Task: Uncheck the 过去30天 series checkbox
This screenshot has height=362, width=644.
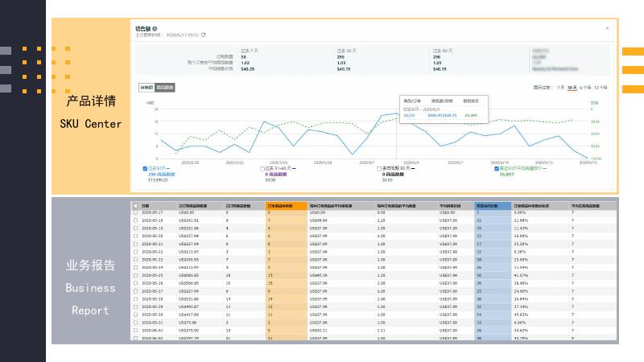Action: (x=145, y=169)
